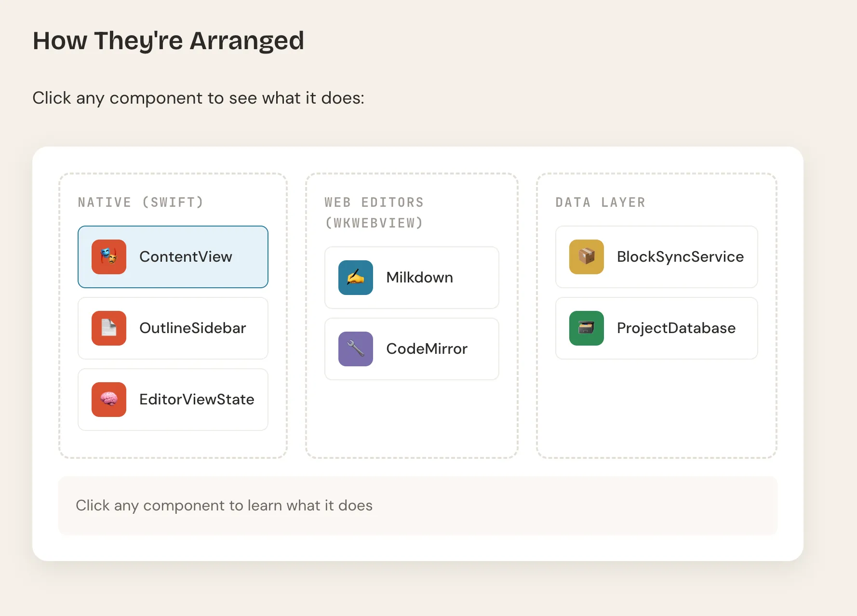Click the brain icon for EditorViewState
The height and width of the screenshot is (616, 857).
point(109,400)
